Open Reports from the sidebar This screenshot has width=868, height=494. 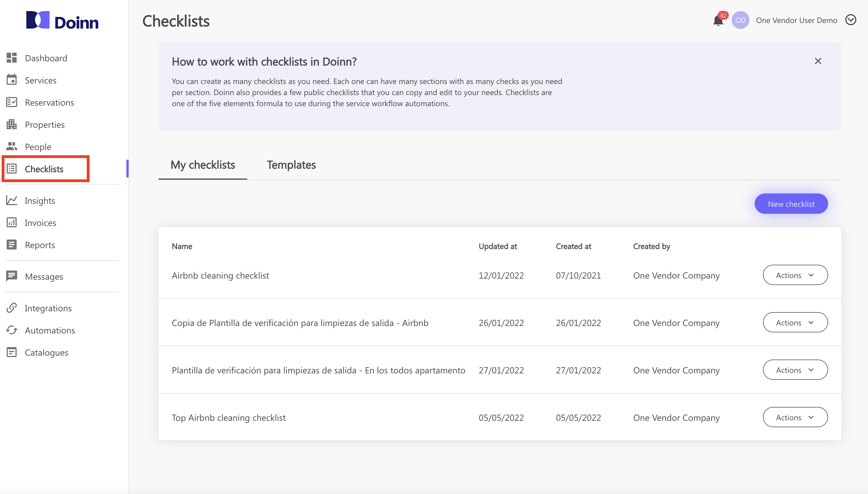[x=40, y=245]
